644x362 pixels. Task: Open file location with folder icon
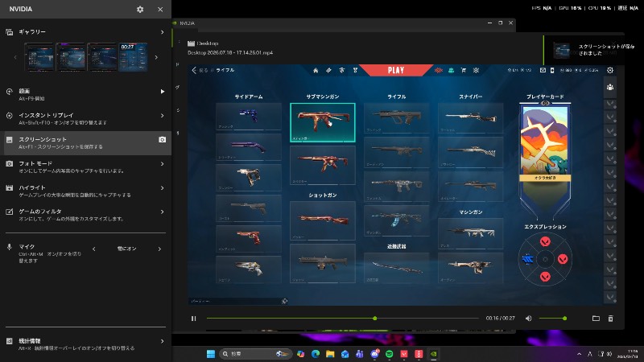click(x=596, y=319)
